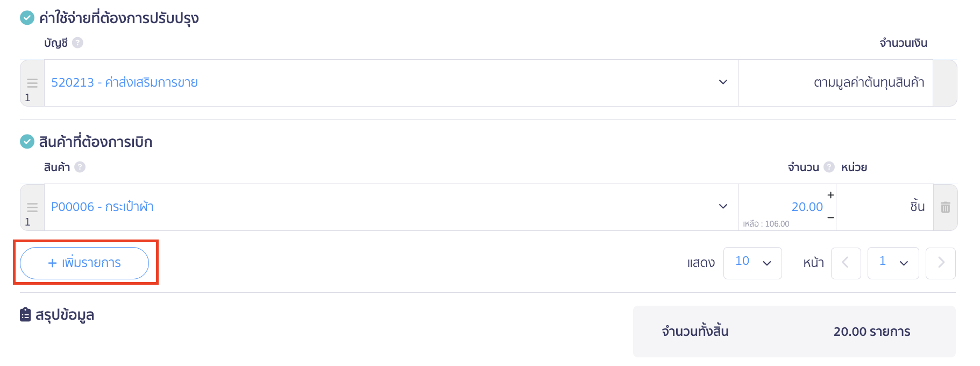Image resolution: width=980 pixels, height=366 pixels.
Task: Grab drag handle of account row 520213
Action: click(x=32, y=83)
